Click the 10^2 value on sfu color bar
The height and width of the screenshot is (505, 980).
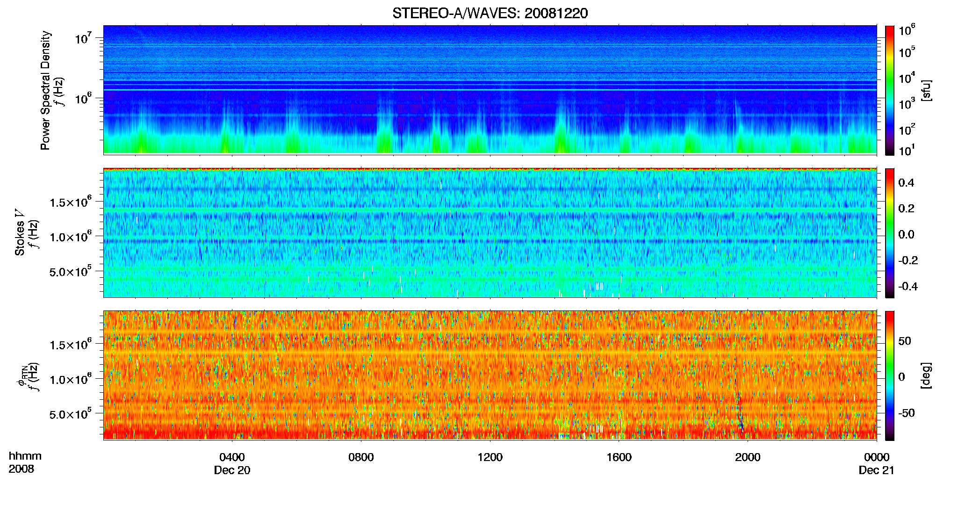click(x=907, y=129)
